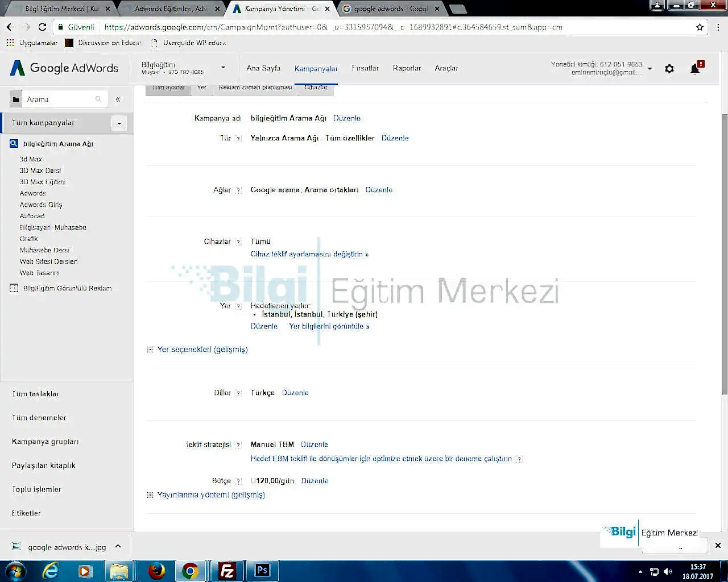Open Photoshop from the Windows taskbar
Image resolution: width=728 pixels, height=582 pixels.
[262, 570]
